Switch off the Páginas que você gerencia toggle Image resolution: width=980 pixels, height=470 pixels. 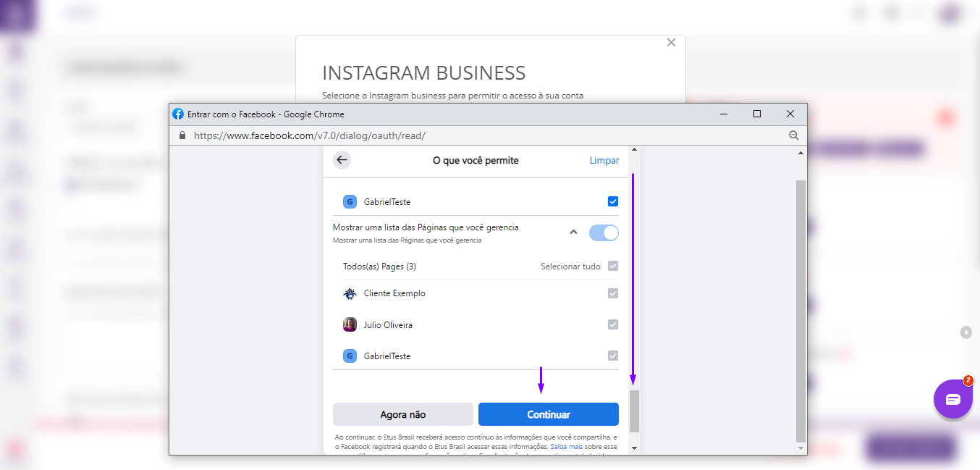tap(604, 232)
